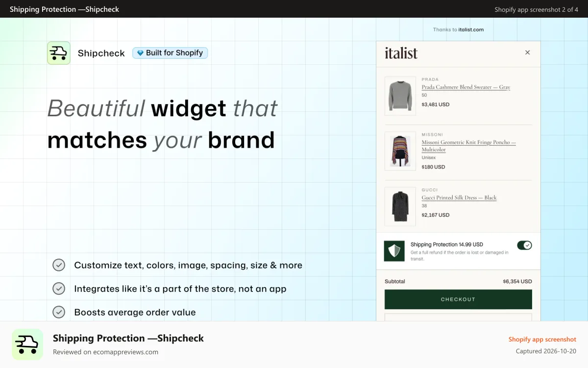Viewport: 588px width, 368px height.
Task: Open Missoni Geometric Knit Fringe Poncho link
Action: 468,146
